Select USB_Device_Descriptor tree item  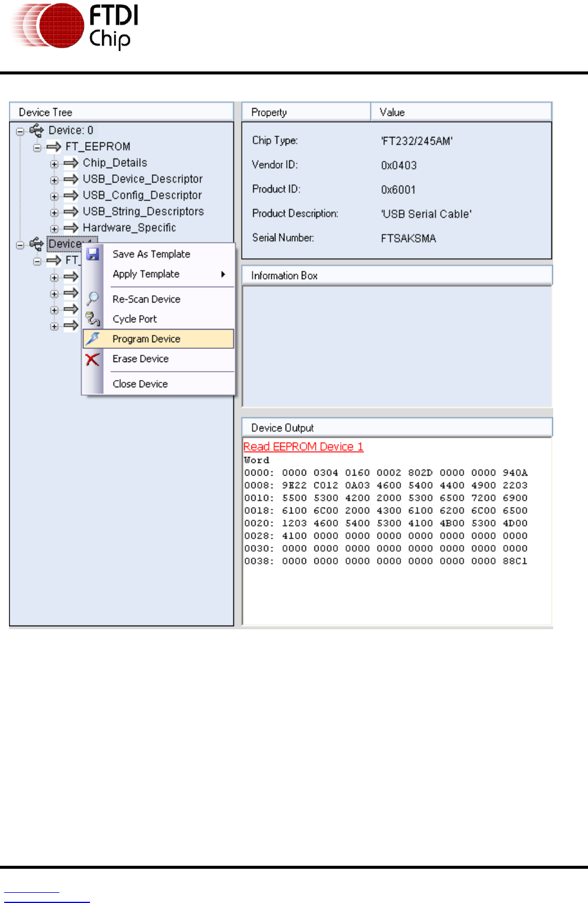point(143,179)
